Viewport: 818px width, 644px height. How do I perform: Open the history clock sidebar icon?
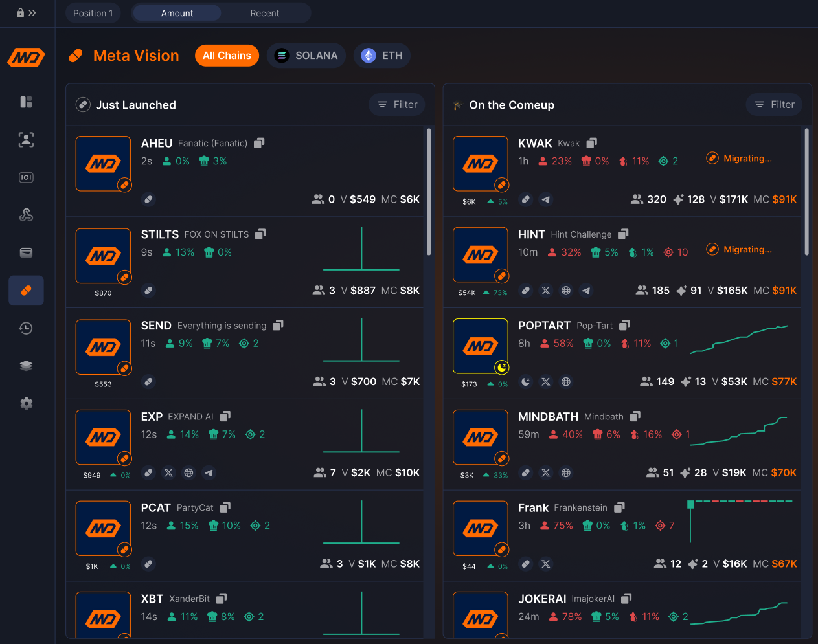(x=26, y=328)
